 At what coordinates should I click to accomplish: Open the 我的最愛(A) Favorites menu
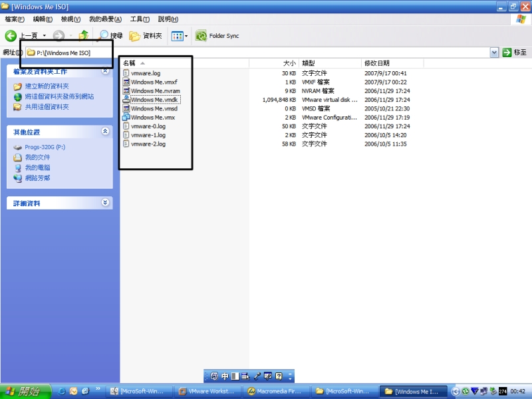pyautogui.click(x=105, y=19)
